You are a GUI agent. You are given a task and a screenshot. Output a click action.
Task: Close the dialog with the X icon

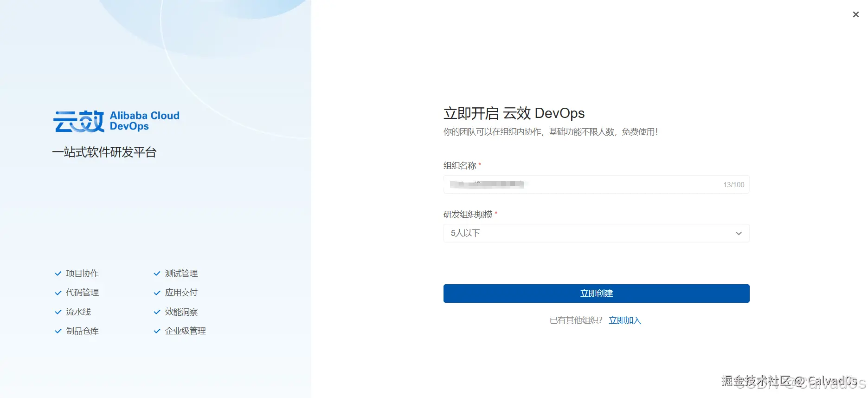[856, 14]
